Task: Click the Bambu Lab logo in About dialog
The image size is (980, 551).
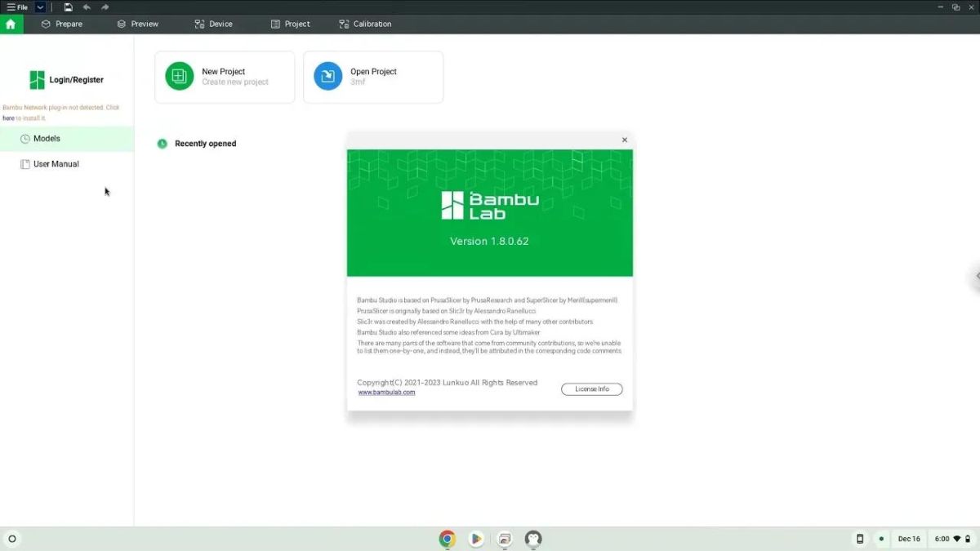Action: coord(490,206)
